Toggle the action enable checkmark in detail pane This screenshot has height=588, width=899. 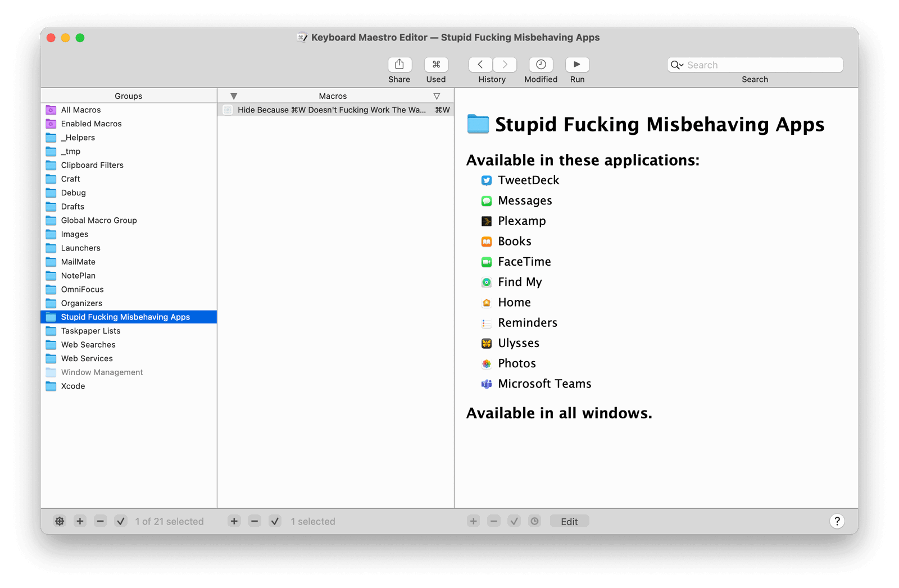(514, 521)
